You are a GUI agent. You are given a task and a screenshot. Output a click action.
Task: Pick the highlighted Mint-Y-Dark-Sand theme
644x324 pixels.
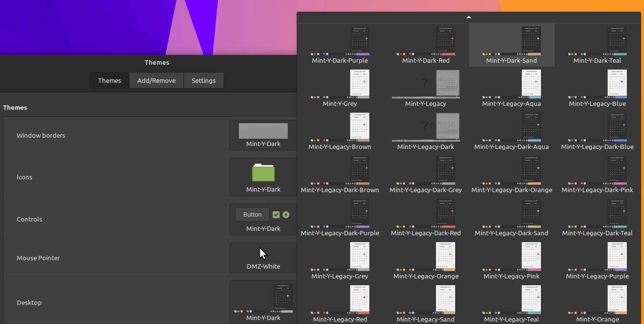(512, 45)
